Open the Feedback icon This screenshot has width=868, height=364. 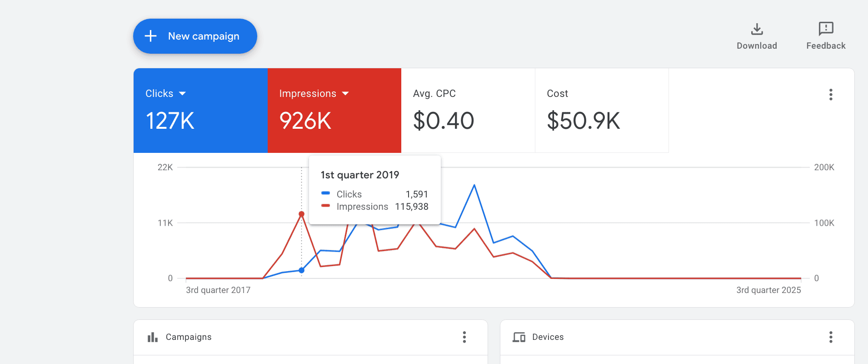coord(826,29)
